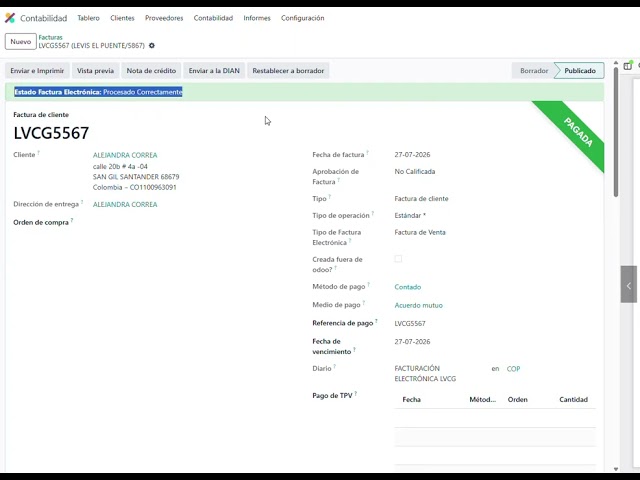Click the invoice number LVCG5567 heading
The height and width of the screenshot is (480, 640).
[x=51, y=133]
